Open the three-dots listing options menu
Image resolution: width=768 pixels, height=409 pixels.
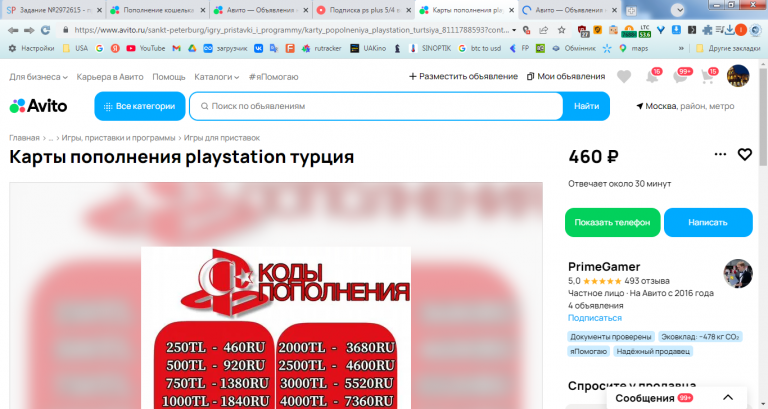point(720,154)
